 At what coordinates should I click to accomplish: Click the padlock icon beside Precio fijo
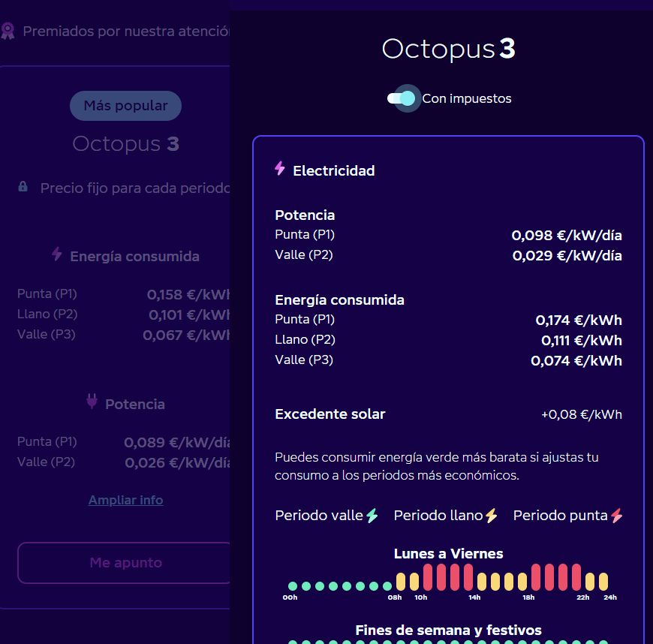point(23,187)
